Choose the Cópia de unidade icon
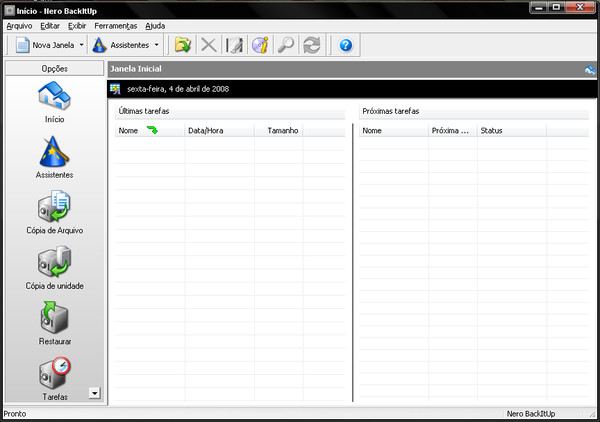600x422 pixels. [x=54, y=262]
